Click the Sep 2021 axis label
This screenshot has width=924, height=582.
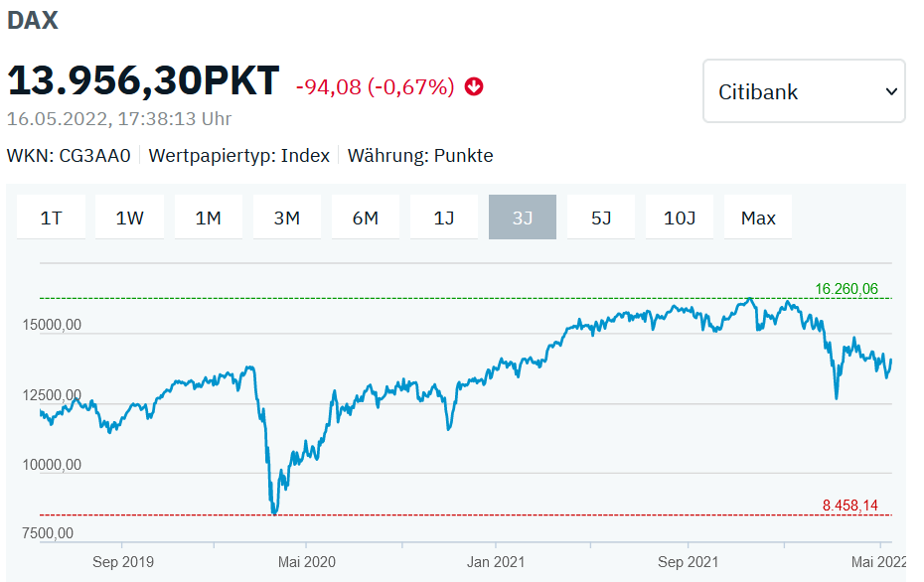[x=688, y=561]
